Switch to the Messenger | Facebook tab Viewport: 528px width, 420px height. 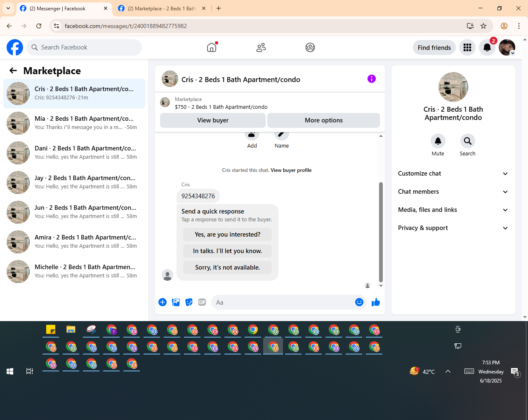point(64,8)
